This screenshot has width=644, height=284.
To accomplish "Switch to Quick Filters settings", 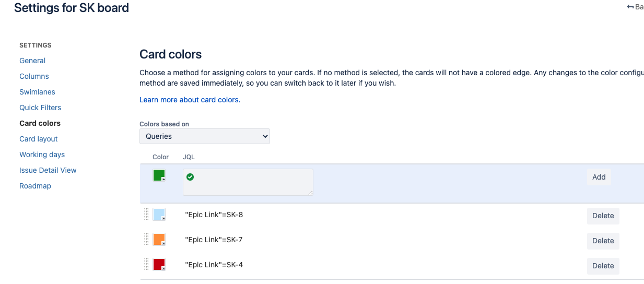I will coord(40,108).
